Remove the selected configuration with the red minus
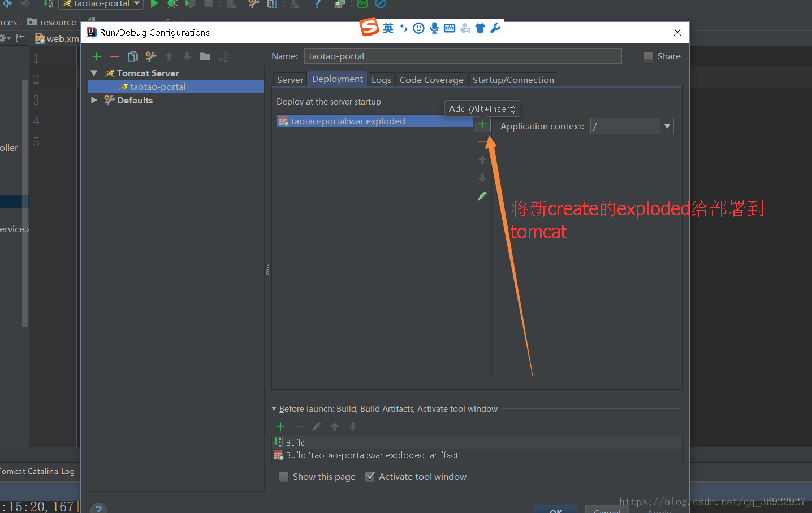This screenshot has height=513, width=812. pyautogui.click(x=115, y=56)
